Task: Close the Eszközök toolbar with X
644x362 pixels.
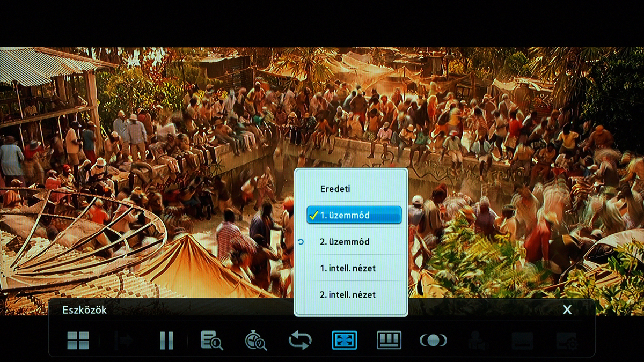Action: (x=567, y=309)
